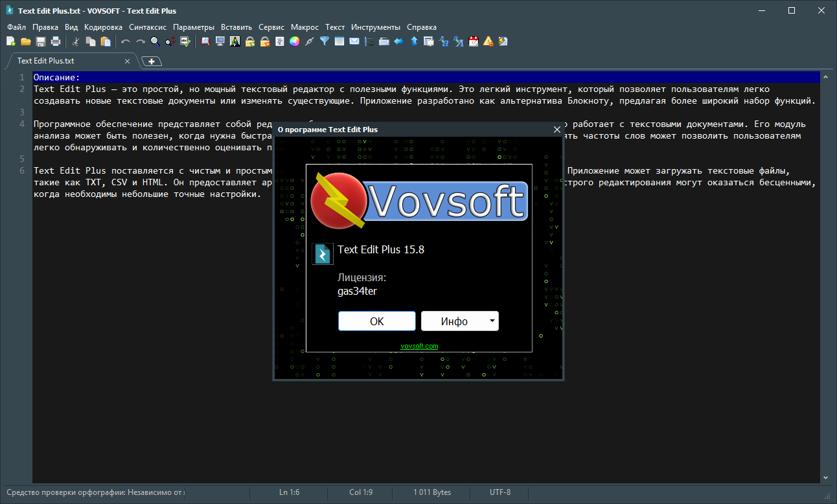Click the vertical double-arrow icon

[414, 41]
